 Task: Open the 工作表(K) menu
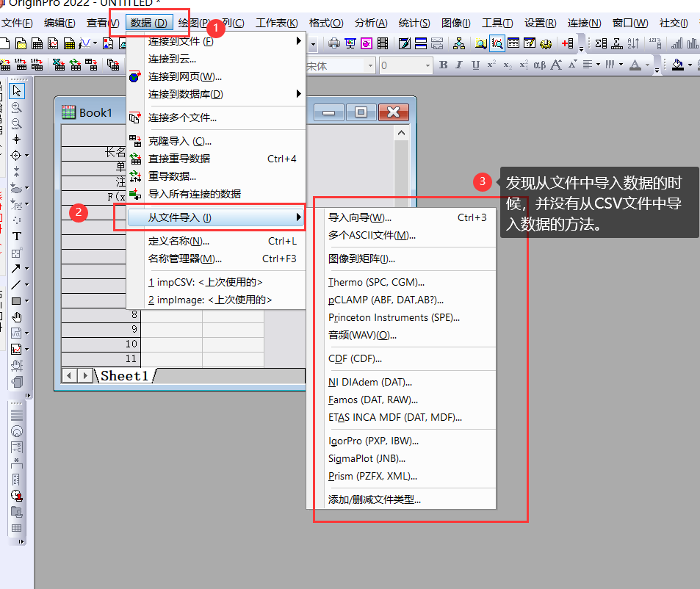277,23
